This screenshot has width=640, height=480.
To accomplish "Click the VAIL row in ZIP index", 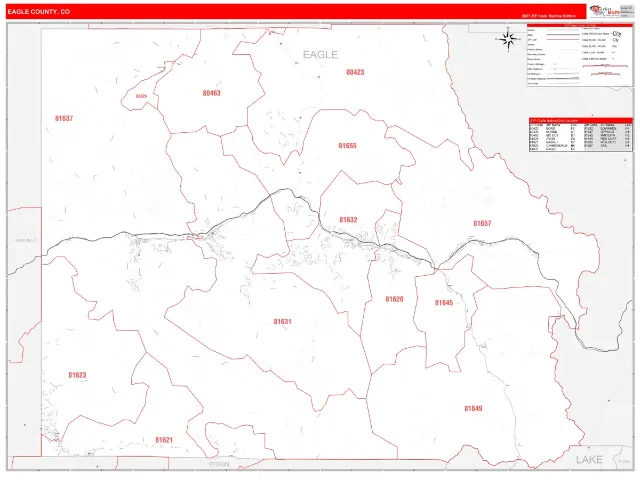I will 607,145.
